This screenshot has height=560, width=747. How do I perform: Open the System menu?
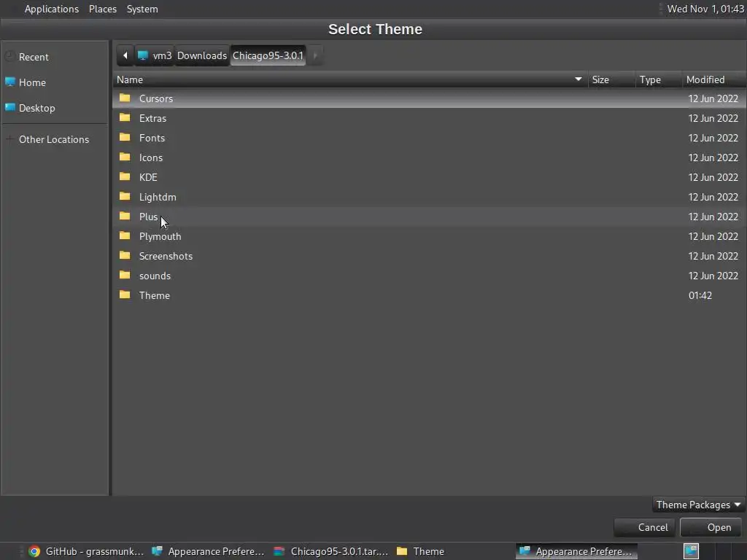(142, 9)
